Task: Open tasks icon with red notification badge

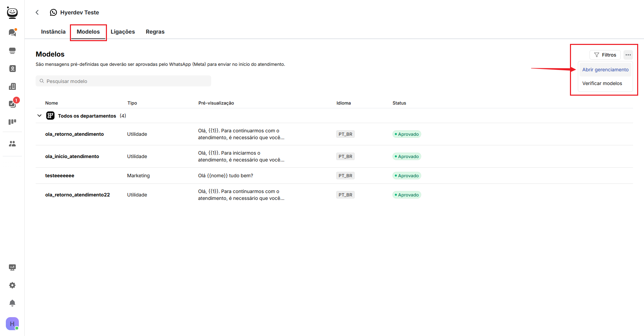Action: click(x=12, y=104)
